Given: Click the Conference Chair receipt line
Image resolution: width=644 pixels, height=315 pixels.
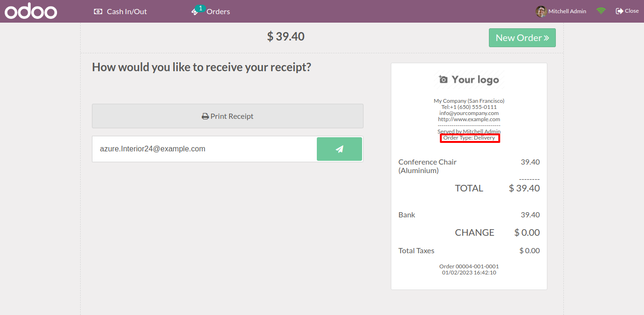Looking at the screenshot, I should tap(427, 166).
